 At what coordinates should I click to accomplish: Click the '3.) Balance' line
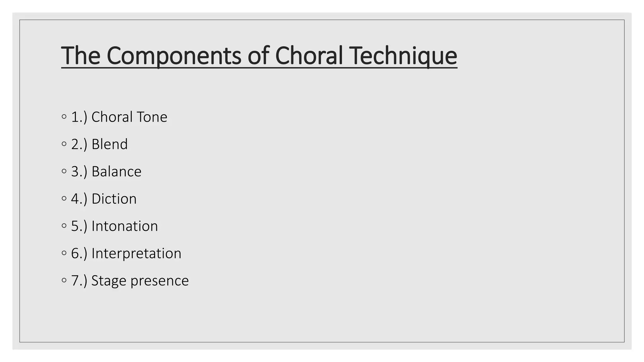click(x=106, y=172)
